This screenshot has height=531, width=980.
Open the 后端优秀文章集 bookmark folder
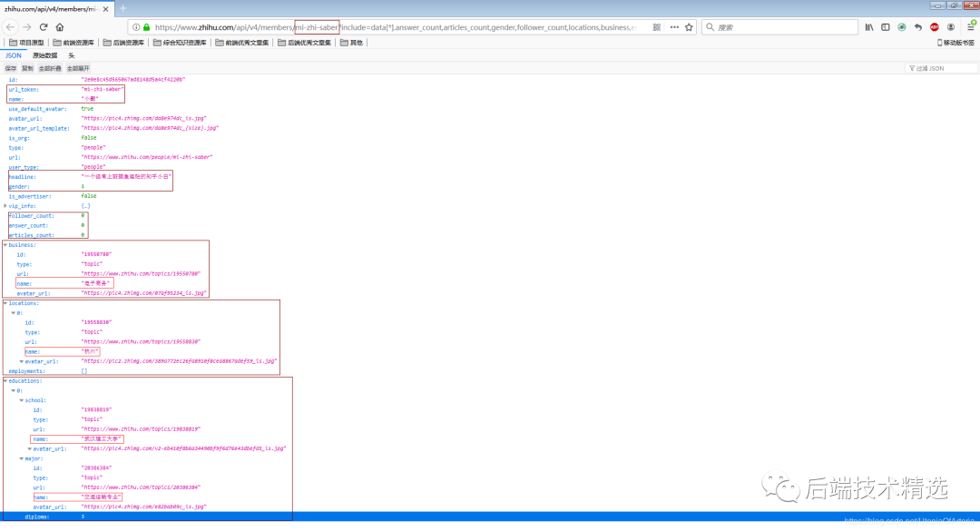(x=304, y=43)
